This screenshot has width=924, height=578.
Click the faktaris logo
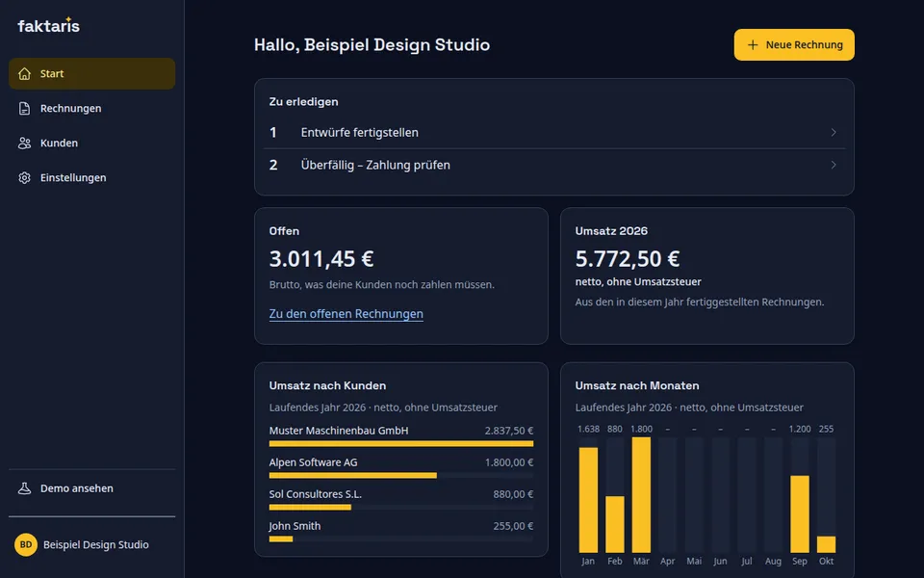[48, 25]
